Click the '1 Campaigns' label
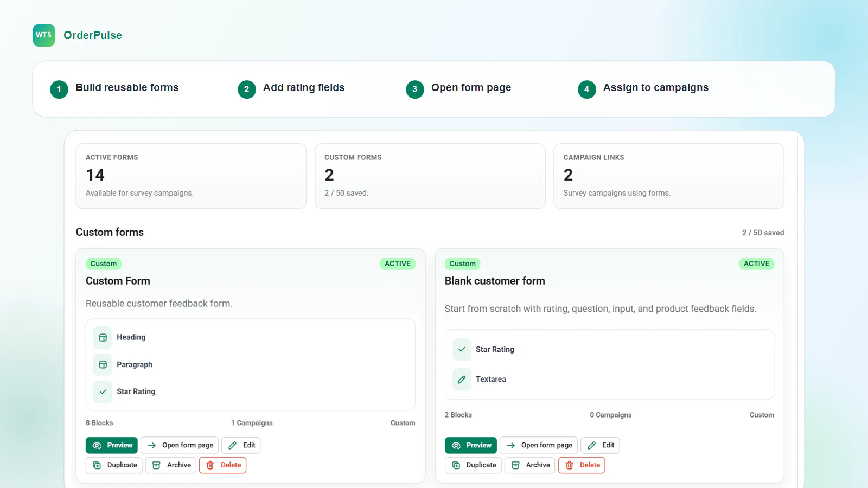Screen dimensions: 868x488 click(252, 423)
